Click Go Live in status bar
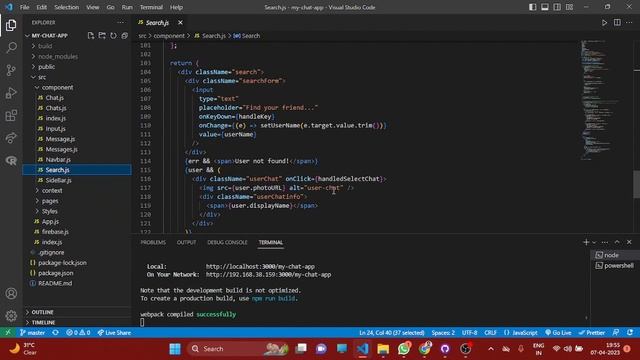The height and width of the screenshot is (360, 640). click(x=558, y=333)
